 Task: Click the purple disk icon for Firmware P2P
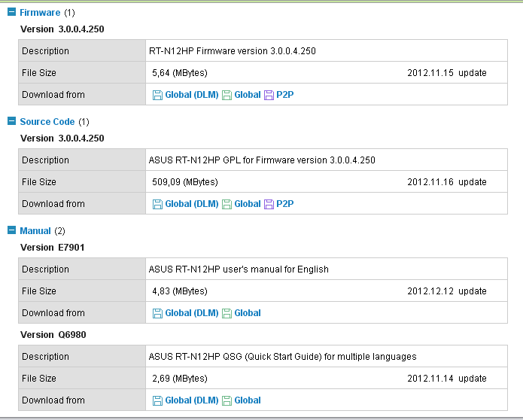tap(269, 95)
